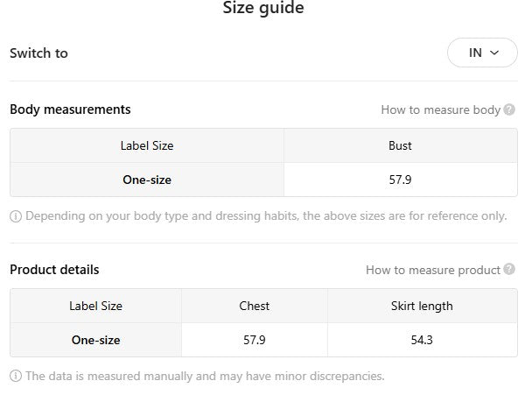
Task: Click the help icon next to How to measure body
Action: pos(509,109)
